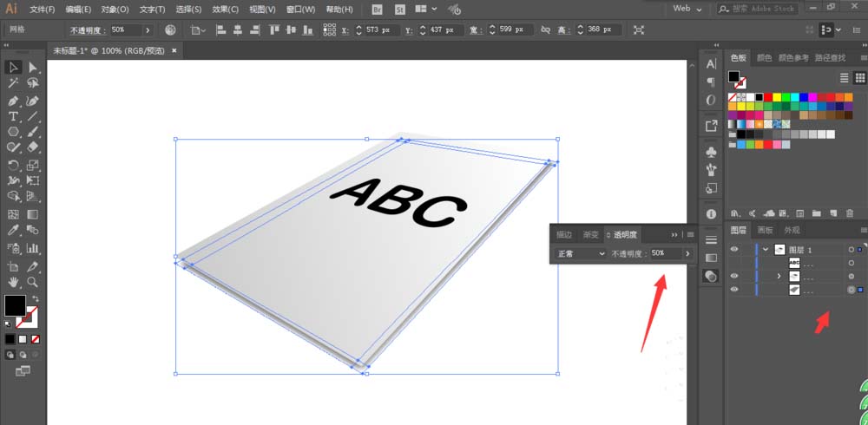868x425 pixels.
Task: Pick the yellow swatch in top row
Action: click(x=777, y=97)
